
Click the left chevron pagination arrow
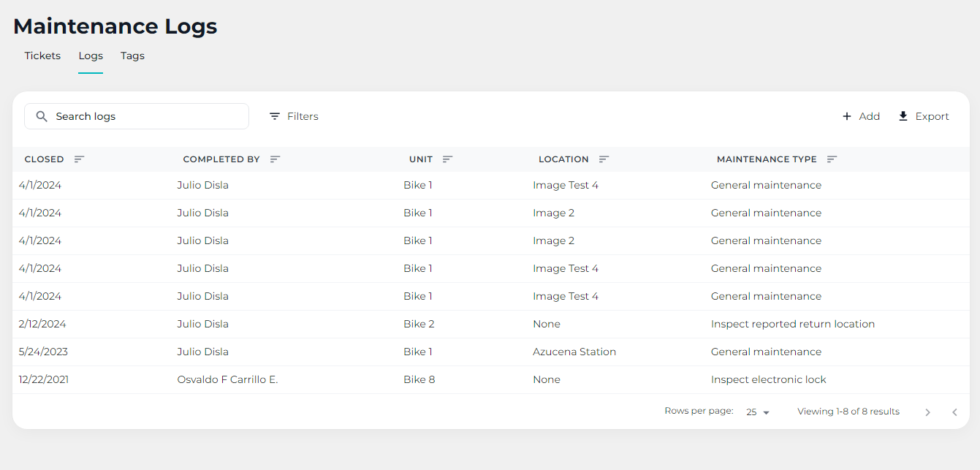[x=954, y=412]
